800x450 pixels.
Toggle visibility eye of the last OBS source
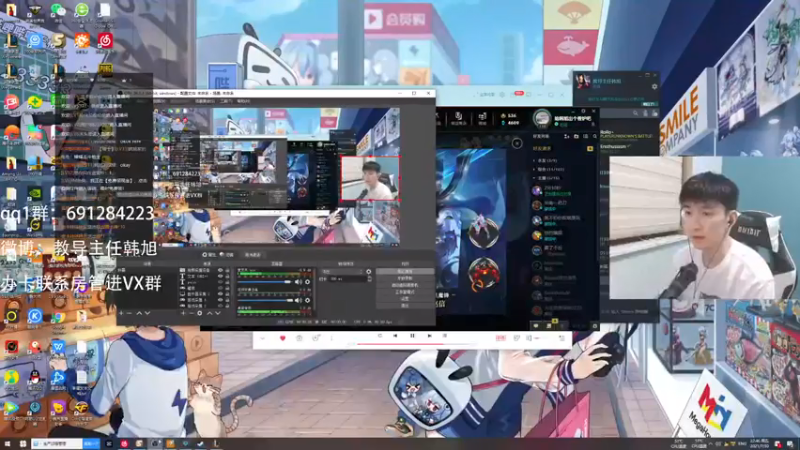pyautogui.click(x=221, y=306)
